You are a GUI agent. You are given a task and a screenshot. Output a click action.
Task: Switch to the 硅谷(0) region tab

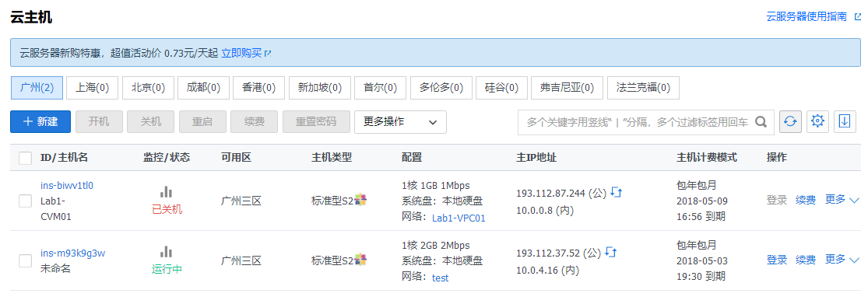pos(501,87)
